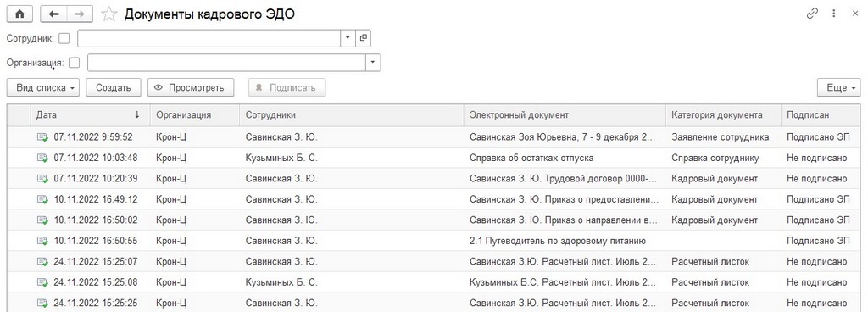
Task: Document icon in row 07.11.2022 9:59:52
Action: coord(42,137)
